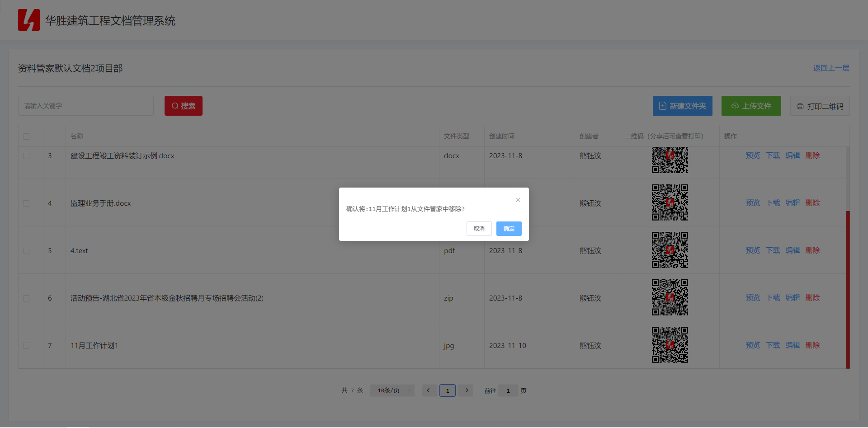Toggle the select-all checkbox in table header
Screen dimensions: 868x428
[26, 136]
